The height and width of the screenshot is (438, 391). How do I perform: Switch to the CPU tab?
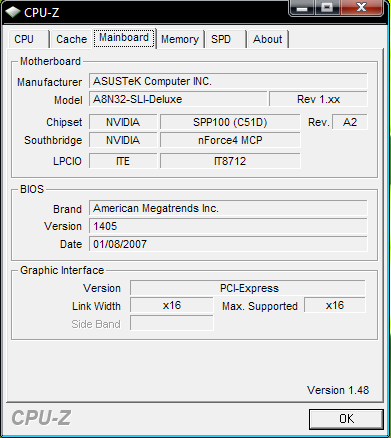pyautogui.click(x=29, y=39)
